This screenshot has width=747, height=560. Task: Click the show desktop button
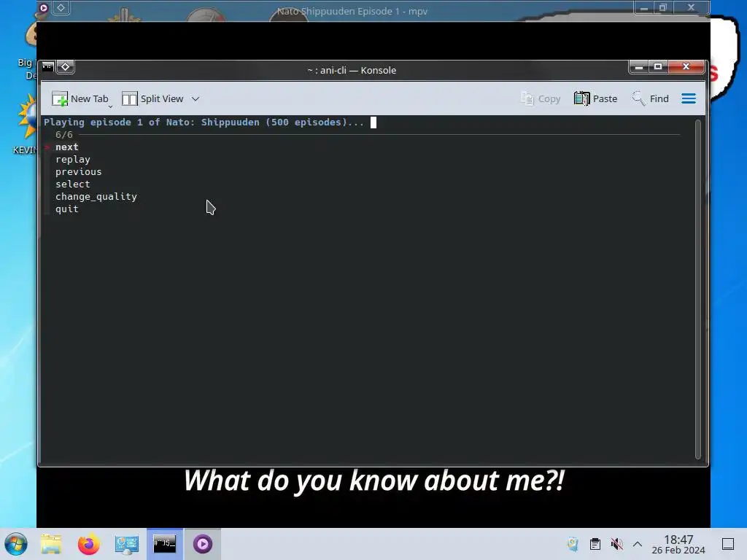pos(728,544)
